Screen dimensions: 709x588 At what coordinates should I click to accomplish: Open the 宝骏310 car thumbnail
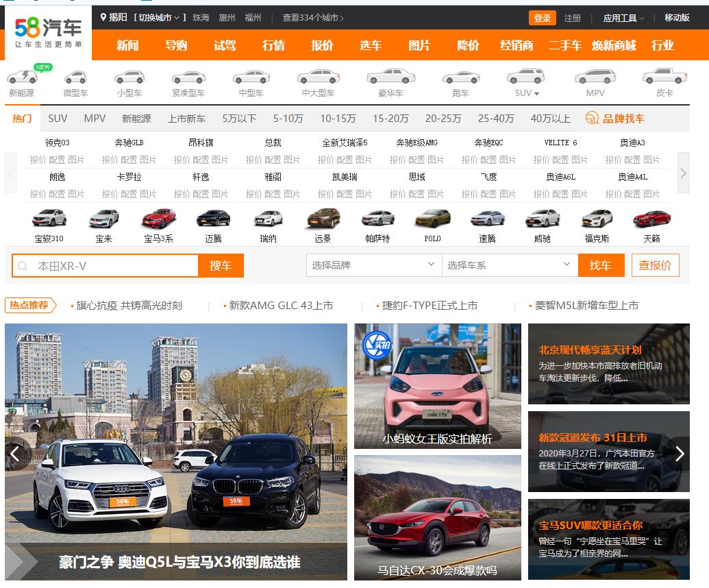(49, 219)
